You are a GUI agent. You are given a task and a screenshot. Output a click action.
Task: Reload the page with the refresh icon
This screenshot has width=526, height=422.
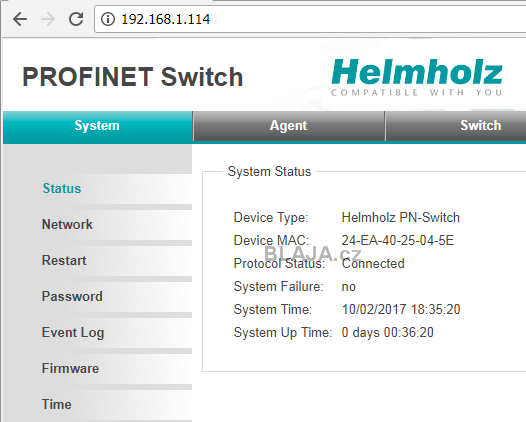(x=76, y=19)
